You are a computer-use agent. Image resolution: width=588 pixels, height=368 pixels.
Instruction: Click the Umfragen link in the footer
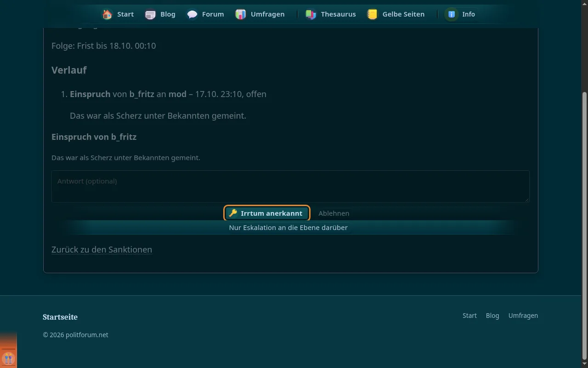click(x=523, y=316)
